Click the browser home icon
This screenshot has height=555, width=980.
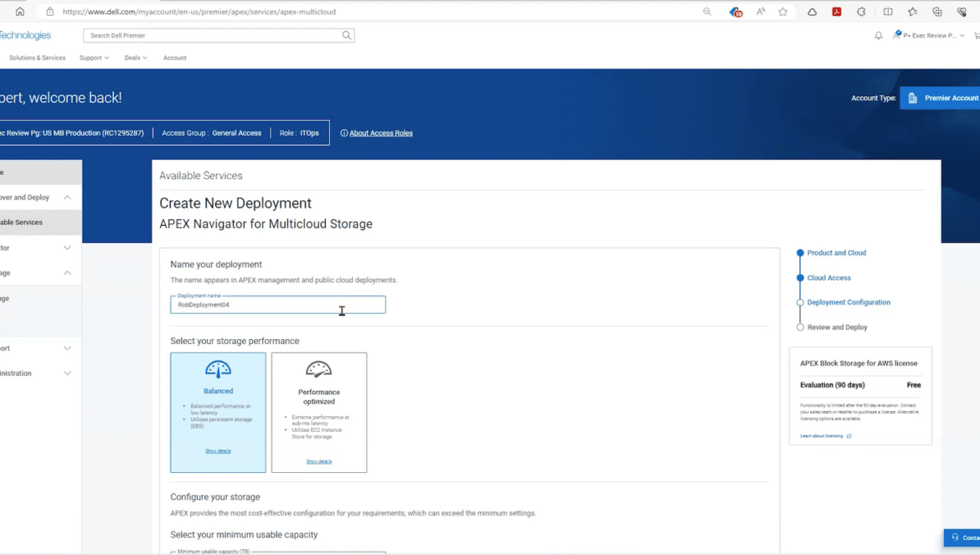point(20,11)
